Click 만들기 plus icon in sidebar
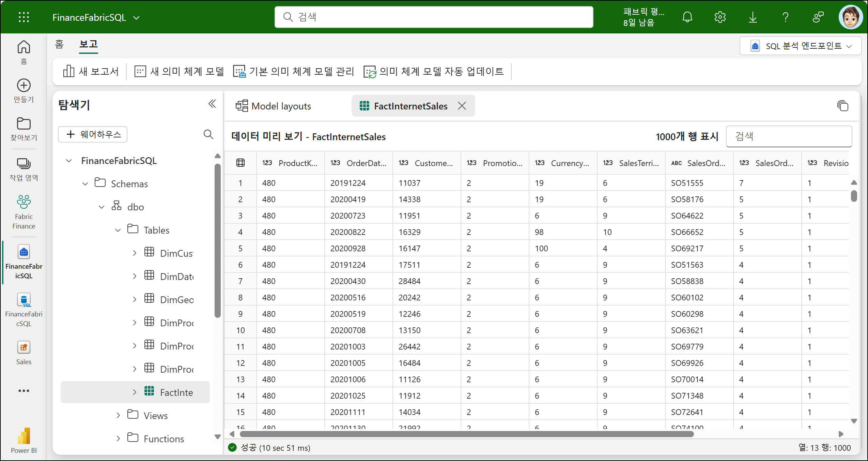 (24, 90)
